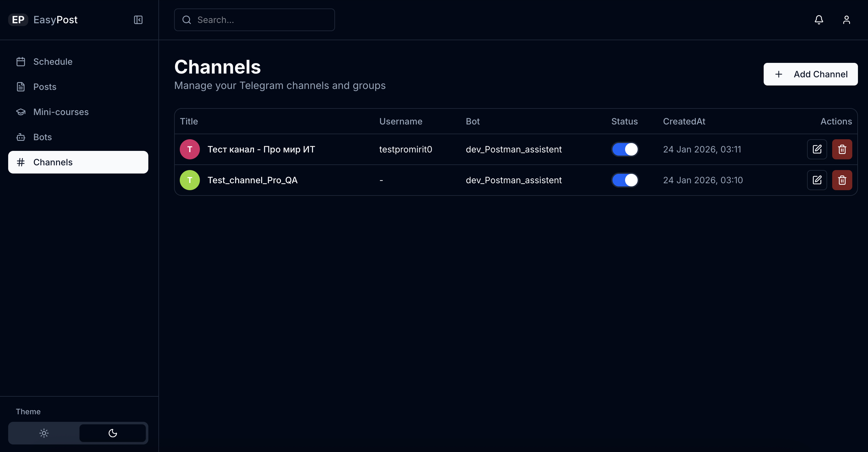Go to Posts section

(45, 87)
